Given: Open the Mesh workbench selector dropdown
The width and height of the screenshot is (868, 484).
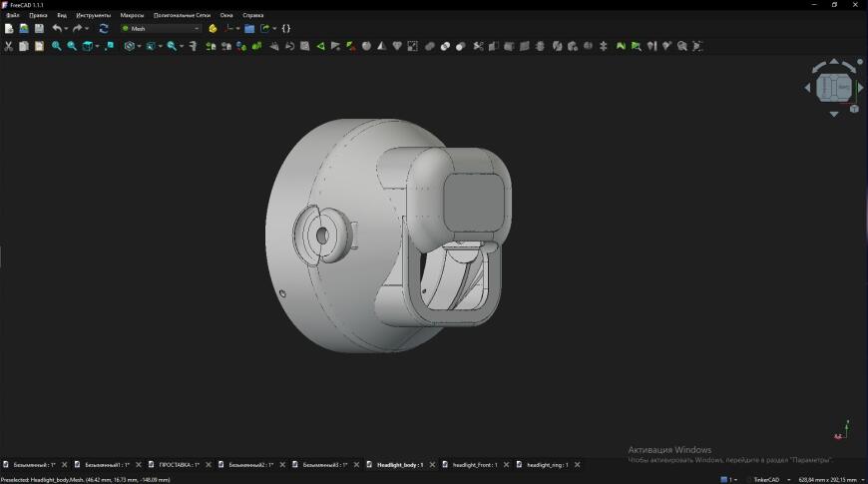Looking at the screenshot, I should point(161,28).
